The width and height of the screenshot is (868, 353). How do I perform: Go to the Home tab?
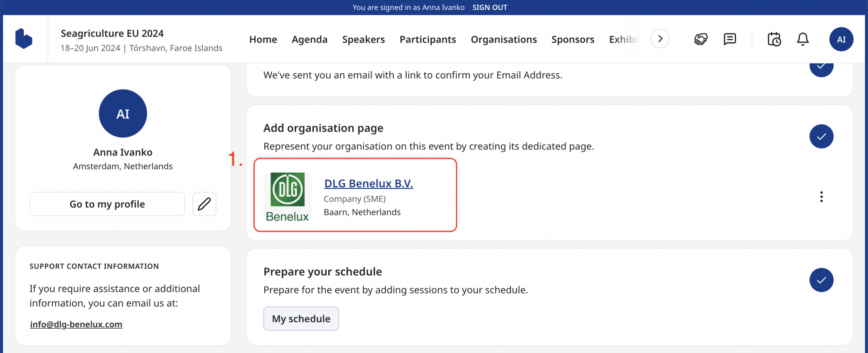click(263, 40)
